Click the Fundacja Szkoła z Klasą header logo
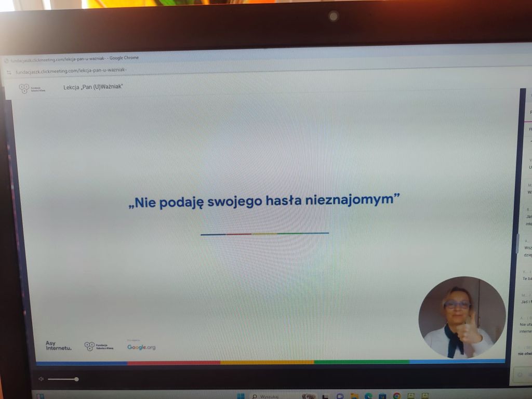The width and height of the screenshot is (532, 399). tap(32, 88)
